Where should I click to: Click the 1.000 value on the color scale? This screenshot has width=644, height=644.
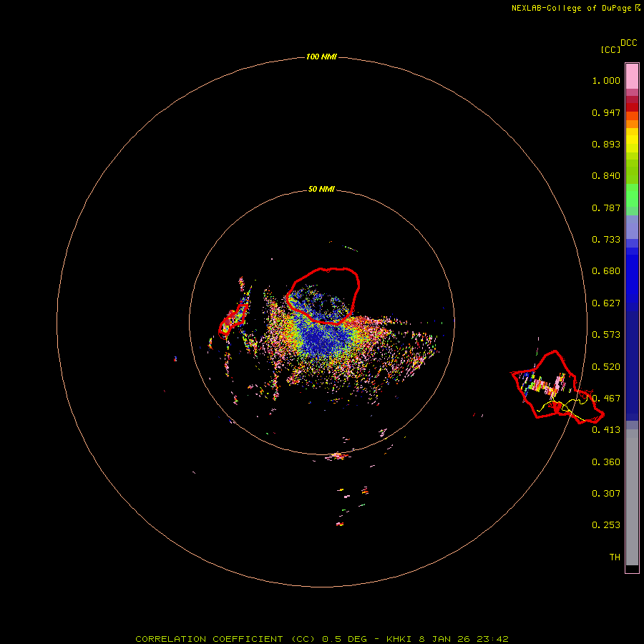(606, 80)
